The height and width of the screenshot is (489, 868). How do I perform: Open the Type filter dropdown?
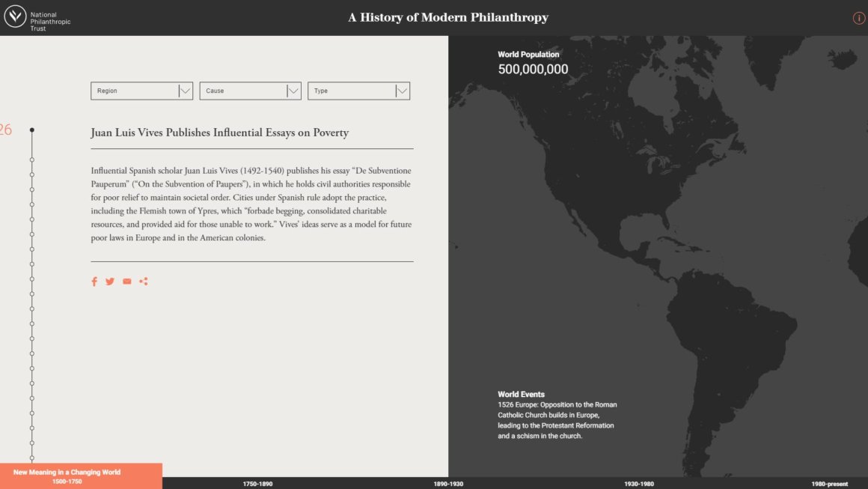(358, 91)
